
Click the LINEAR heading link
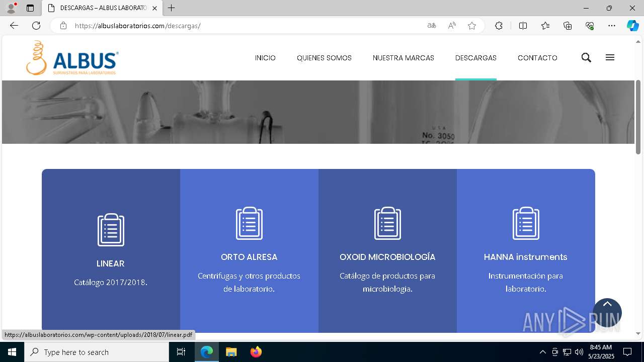[x=111, y=263]
